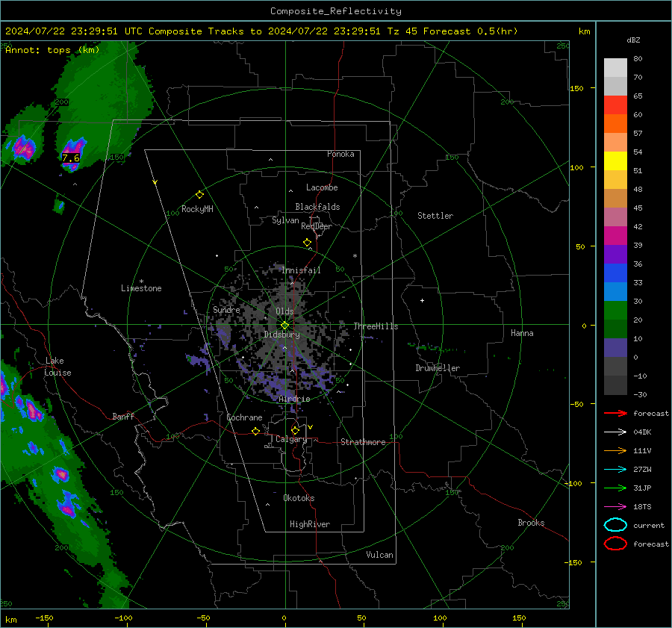Click the Okotoks city label
Viewport: 672px width, 628px height.
pyautogui.click(x=299, y=498)
